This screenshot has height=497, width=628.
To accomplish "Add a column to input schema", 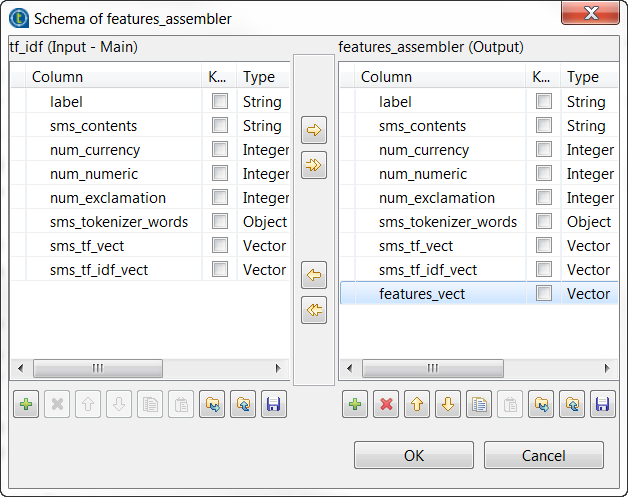I will click(x=26, y=404).
